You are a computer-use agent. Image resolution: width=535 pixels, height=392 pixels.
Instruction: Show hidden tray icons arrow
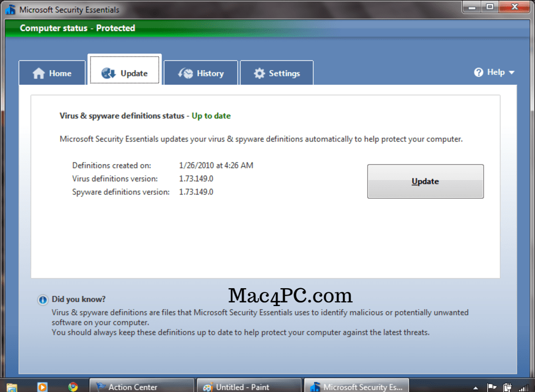(x=475, y=388)
